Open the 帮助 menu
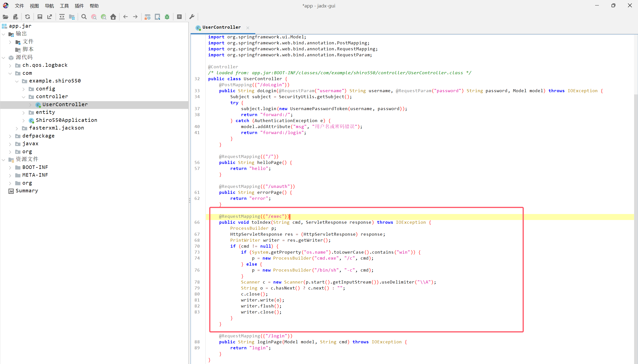The width and height of the screenshot is (638, 364). pos(94,6)
